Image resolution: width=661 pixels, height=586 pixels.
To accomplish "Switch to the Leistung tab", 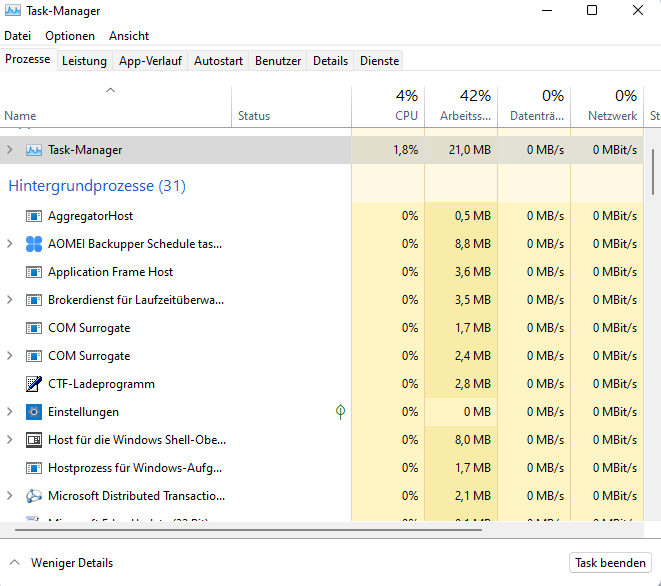I will (84, 61).
